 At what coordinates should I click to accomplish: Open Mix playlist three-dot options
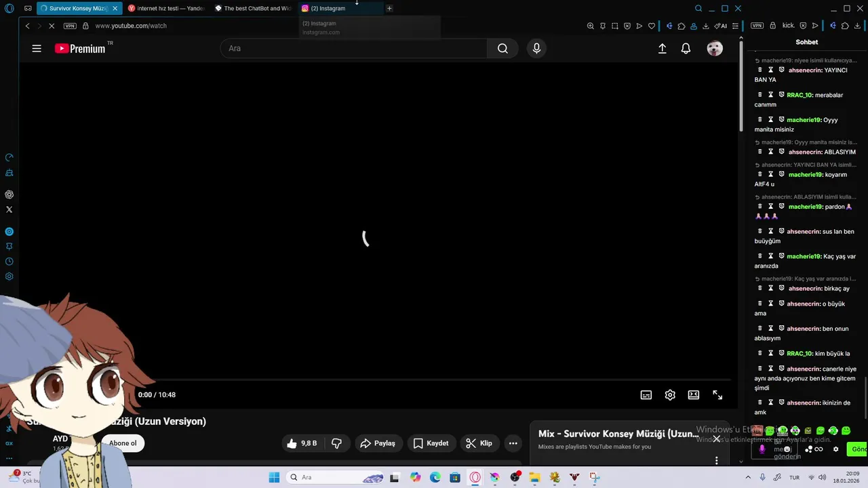point(716,461)
